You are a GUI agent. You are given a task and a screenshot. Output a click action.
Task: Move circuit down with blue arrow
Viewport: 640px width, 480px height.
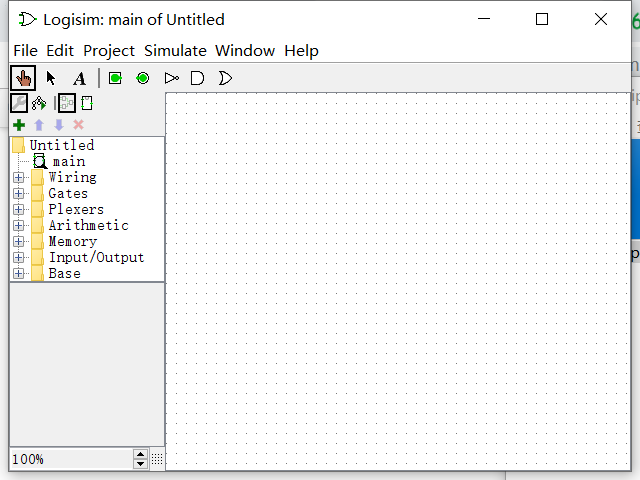point(59,125)
